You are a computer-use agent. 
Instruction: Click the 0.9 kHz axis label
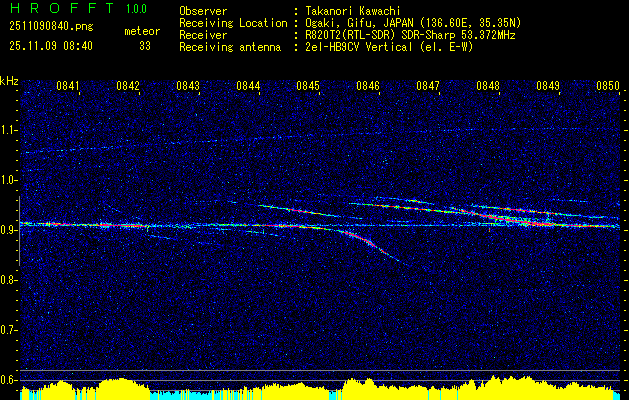pyautogui.click(x=9, y=230)
